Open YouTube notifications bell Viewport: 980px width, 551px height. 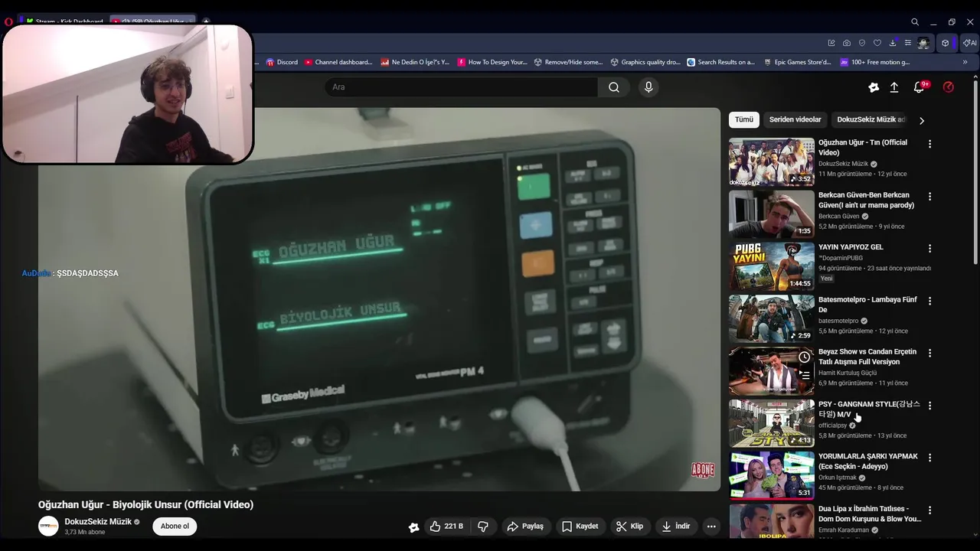[x=920, y=87]
